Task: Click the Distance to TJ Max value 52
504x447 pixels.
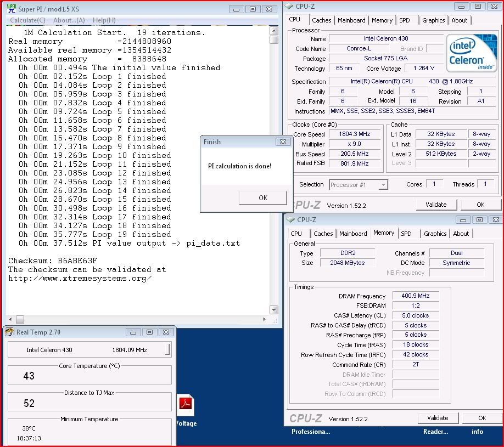Action: click(x=29, y=403)
